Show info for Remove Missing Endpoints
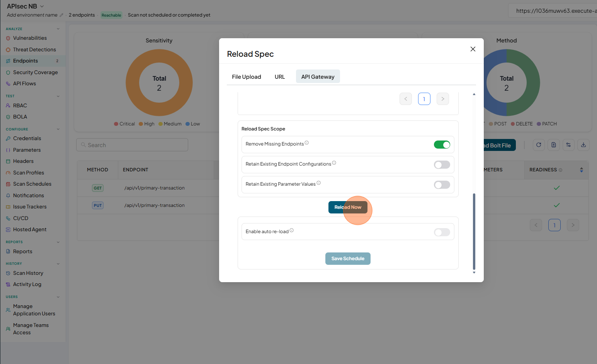The width and height of the screenshot is (597, 364). coord(307,143)
